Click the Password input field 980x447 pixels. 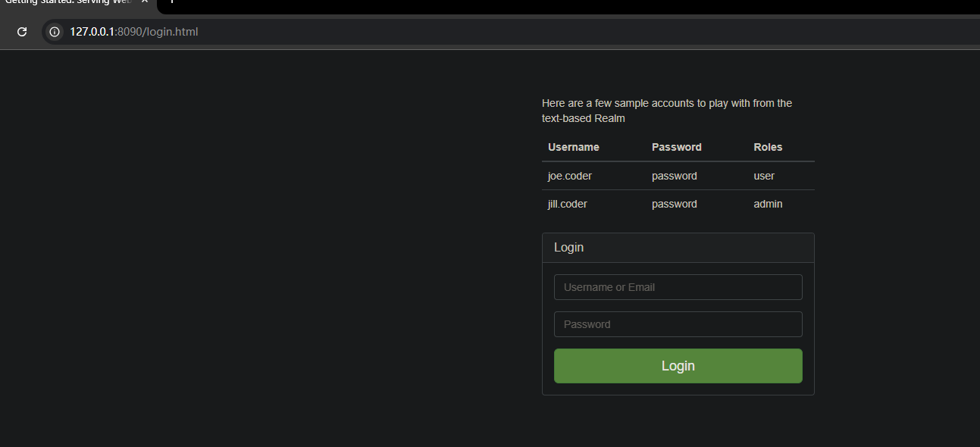pyautogui.click(x=678, y=324)
